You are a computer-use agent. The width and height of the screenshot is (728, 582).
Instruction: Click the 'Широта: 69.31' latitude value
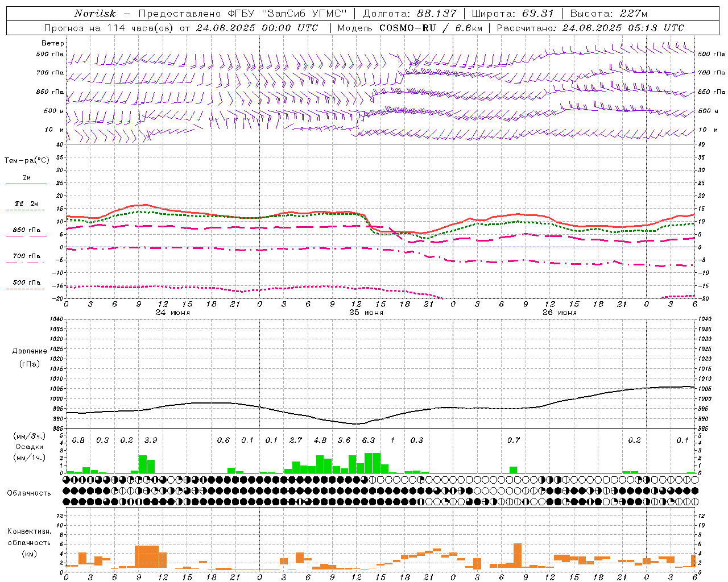click(x=513, y=14)
